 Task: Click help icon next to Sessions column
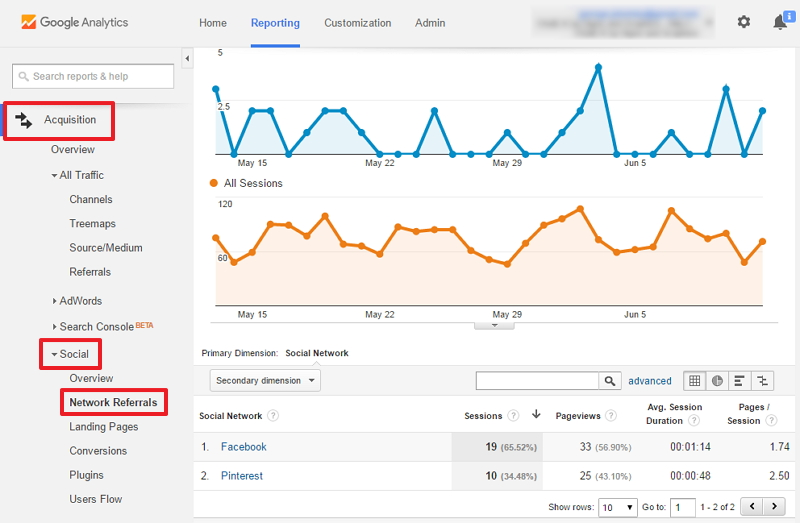point(513,415)
